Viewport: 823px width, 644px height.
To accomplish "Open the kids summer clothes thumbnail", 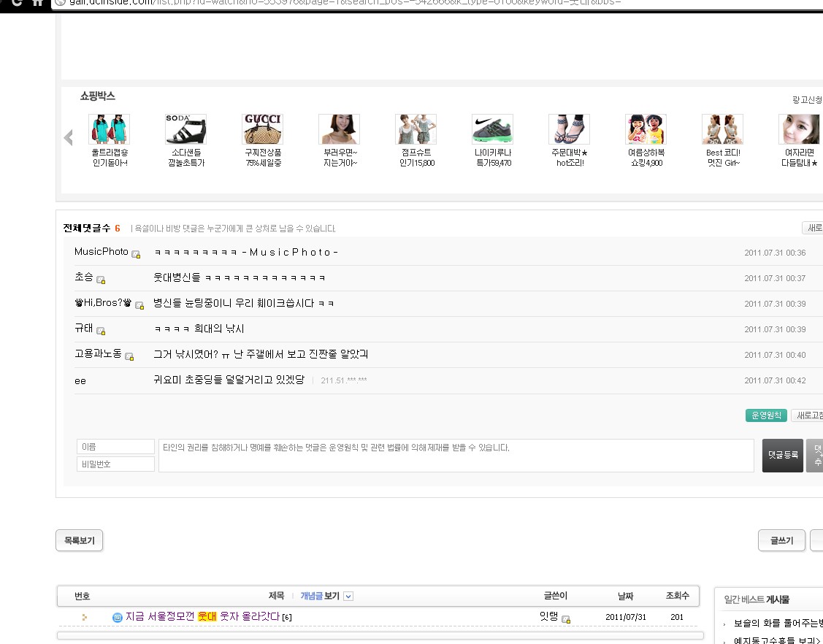I will [x=646, y=129].
